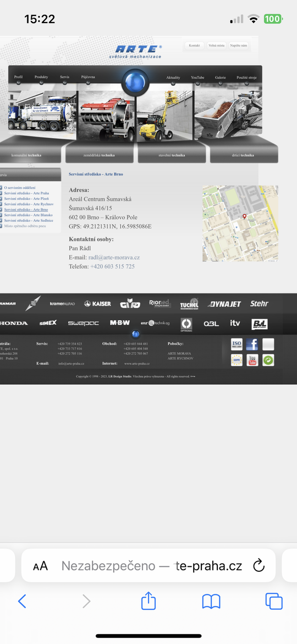Tap Safari share icon
The height and width of the screenshot is (644, 297).
tap(148, 601)
